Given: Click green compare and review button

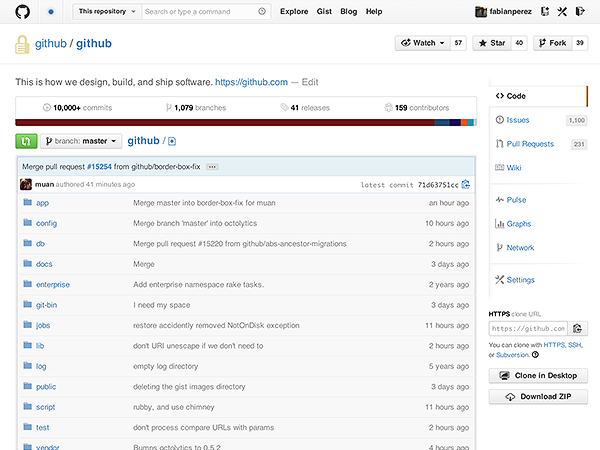Looking at the screenshot, I should pyautogui.click(x=26, y=141).
